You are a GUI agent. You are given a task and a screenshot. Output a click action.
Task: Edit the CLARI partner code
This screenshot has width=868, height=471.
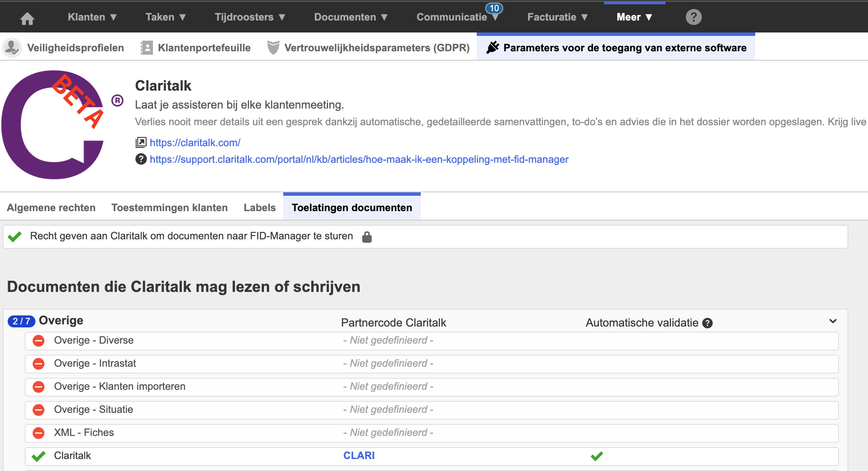pyautogui.click(x=359, y=456)
